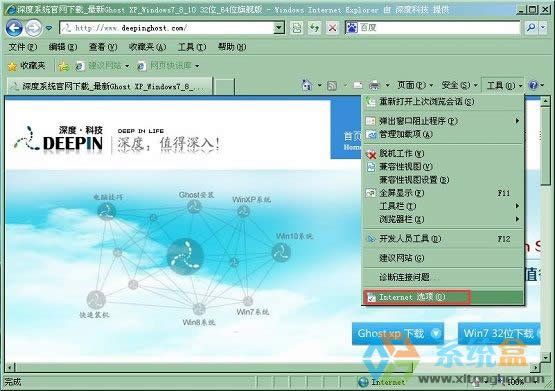Click the Refresh page icon
This screenshot has height=391, width=555.
[314, 28]
